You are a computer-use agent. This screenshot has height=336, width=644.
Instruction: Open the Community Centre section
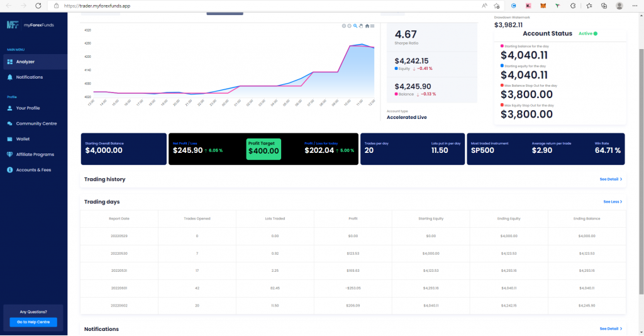tap(36, 123)
